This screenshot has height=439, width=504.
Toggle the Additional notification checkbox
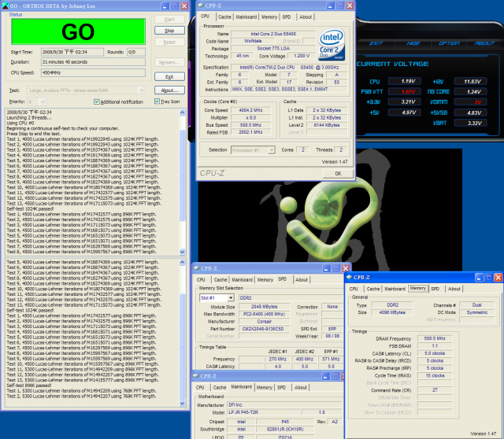pyautogui.click(x=96, y=101)
